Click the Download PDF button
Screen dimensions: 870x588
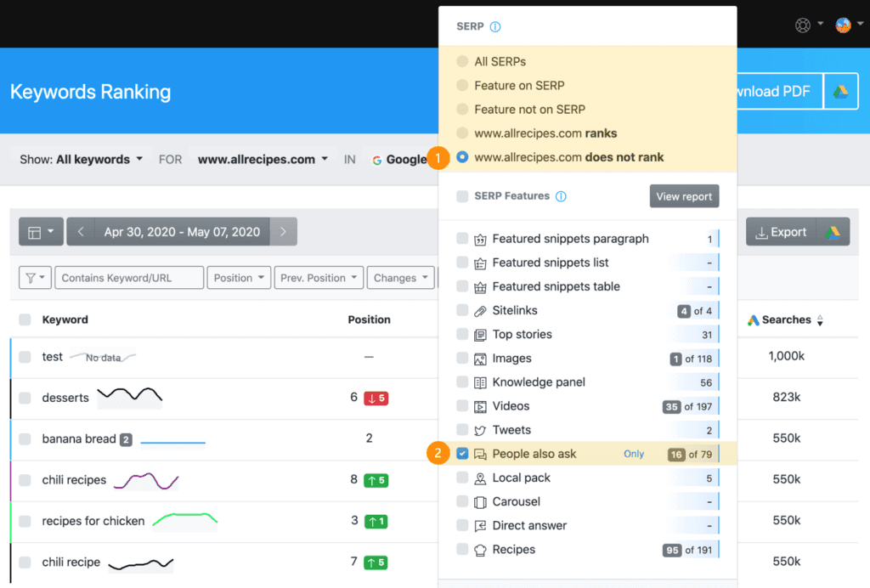780,92
